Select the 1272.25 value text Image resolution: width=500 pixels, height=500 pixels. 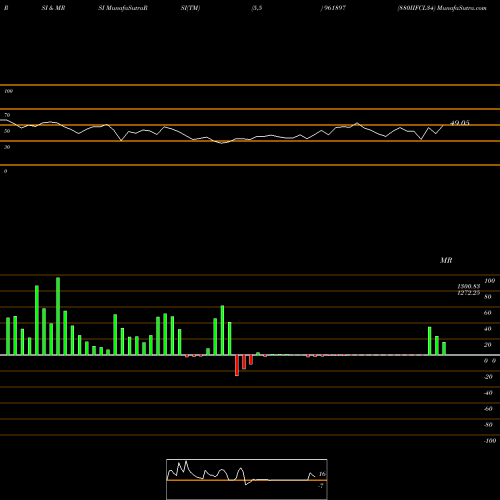(x=469, y=292)
